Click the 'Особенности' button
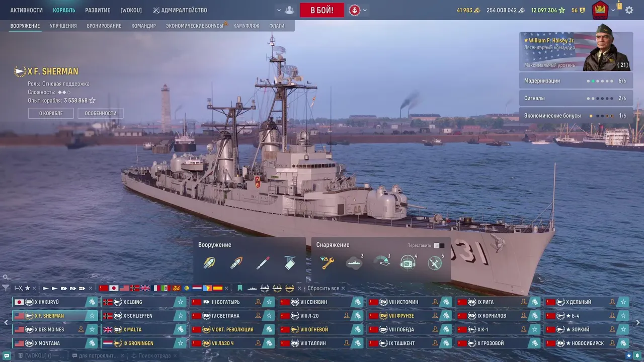The height and width of the screenshot is (362, 644). click(101, 113)
